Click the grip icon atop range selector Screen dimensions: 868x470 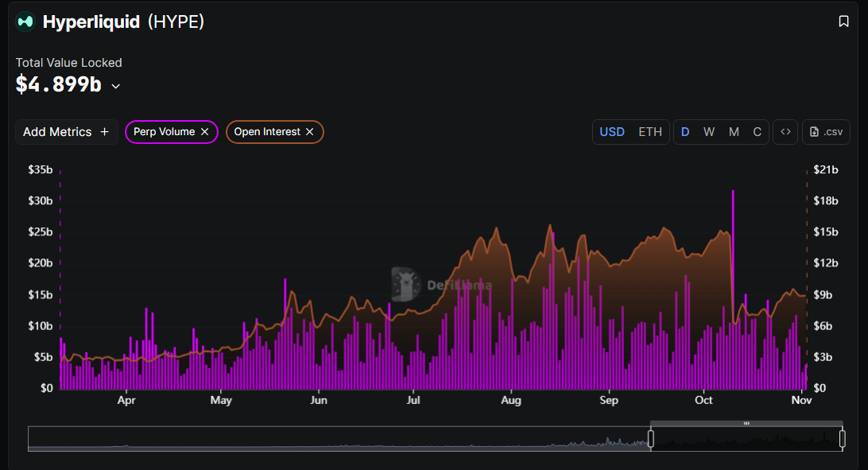pos(746,423)
